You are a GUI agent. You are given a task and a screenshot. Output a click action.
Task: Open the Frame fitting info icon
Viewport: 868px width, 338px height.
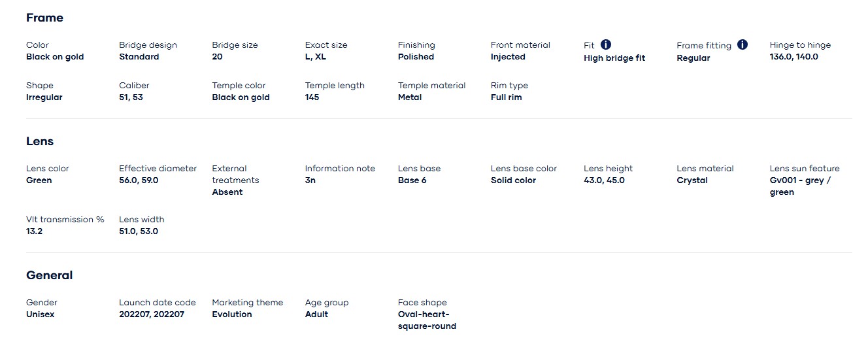pyautogui.click(x=743, y=44)
